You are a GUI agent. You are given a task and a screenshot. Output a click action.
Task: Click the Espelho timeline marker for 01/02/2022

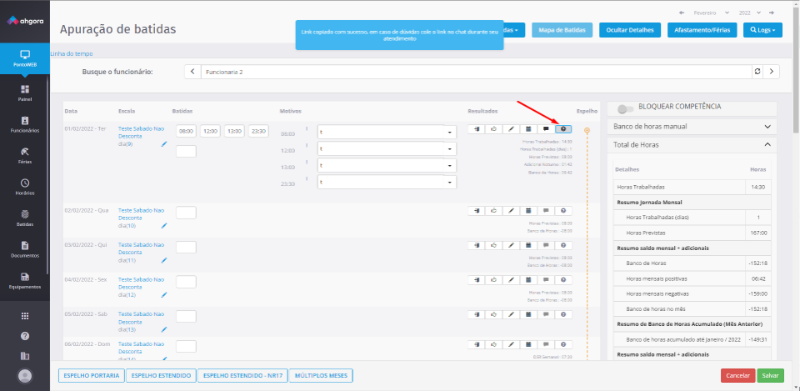[587, 131]
